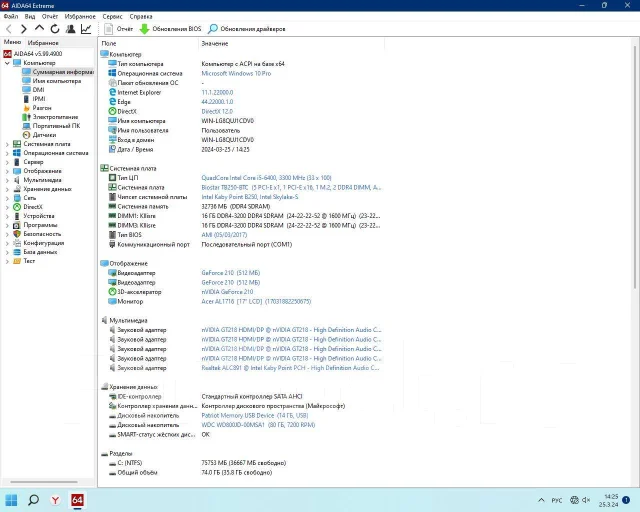Viewport: 640px width, 512px height.
Task: Open the WDC WD800JD-00MSA1 disk link
Action: pos(258,425)
